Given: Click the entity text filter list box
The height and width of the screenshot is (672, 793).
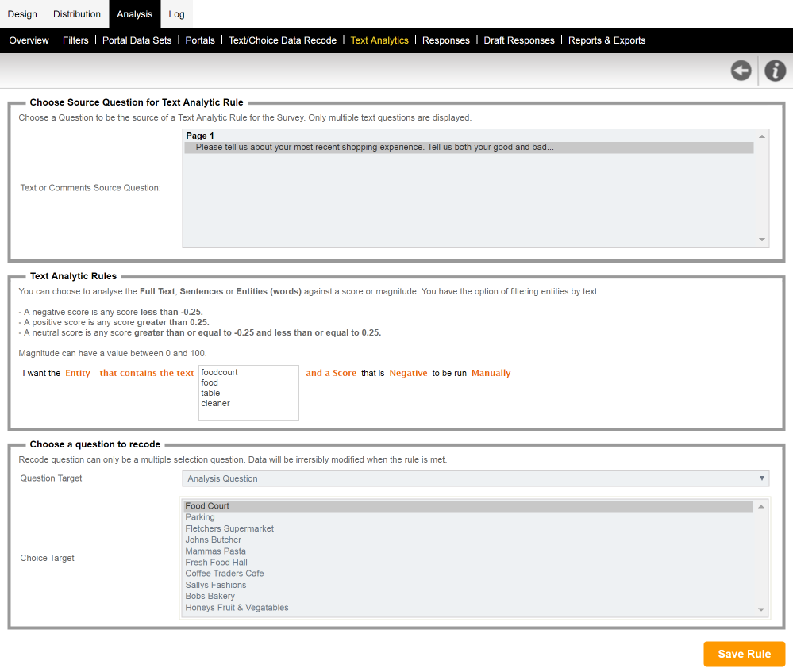Looking at the screenshot, I should 248,393.
